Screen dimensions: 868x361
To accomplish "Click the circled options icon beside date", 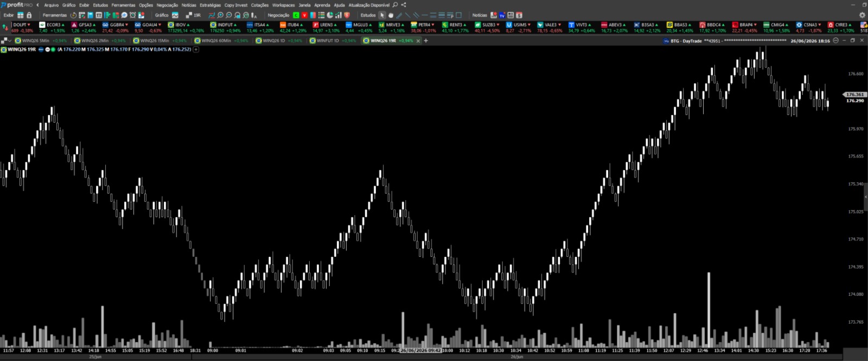I will [836, 41].
